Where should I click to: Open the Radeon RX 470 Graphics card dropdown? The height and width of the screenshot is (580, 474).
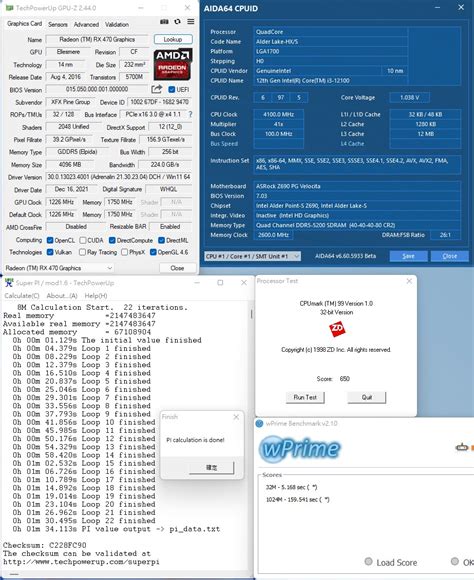[x=59, y=268]
